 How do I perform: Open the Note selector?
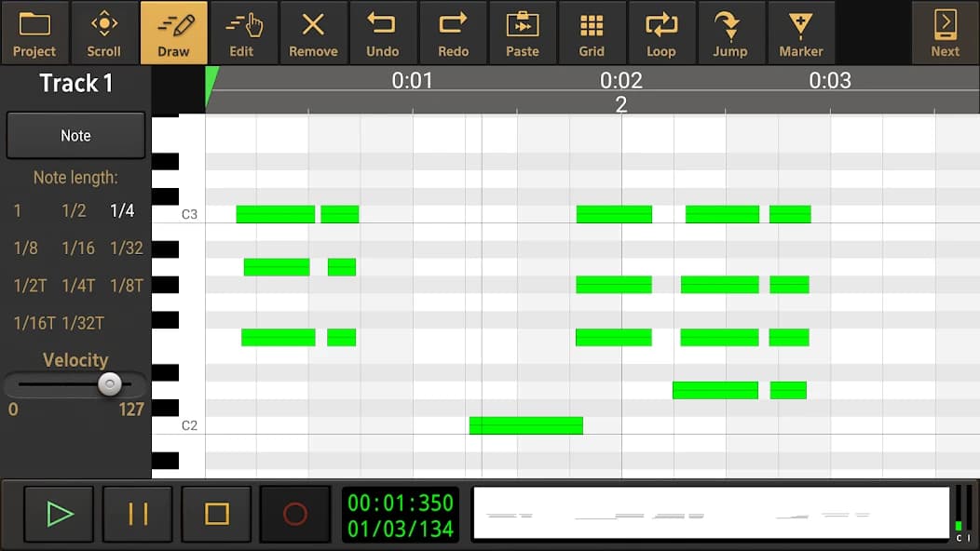pyautogui.click(x=75, y=135)
